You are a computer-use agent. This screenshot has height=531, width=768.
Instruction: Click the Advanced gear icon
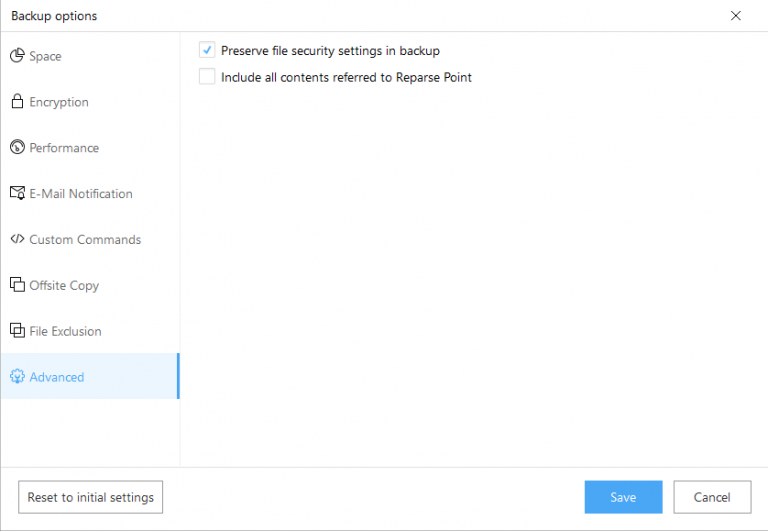17,377
